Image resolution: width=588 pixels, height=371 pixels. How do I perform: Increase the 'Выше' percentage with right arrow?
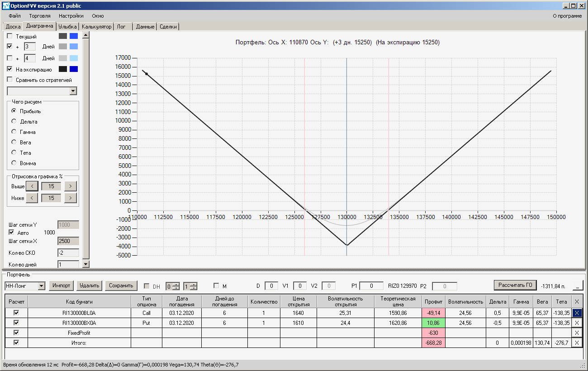pos(71,186)
